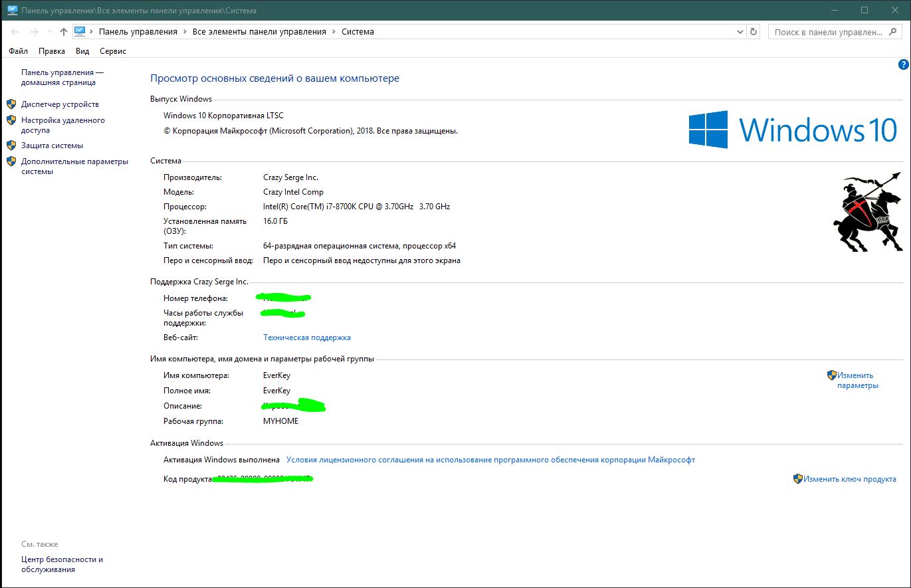911x588 pixels.
Task: Select Панель управления breadcrumb segment
Action: (138, 32)
